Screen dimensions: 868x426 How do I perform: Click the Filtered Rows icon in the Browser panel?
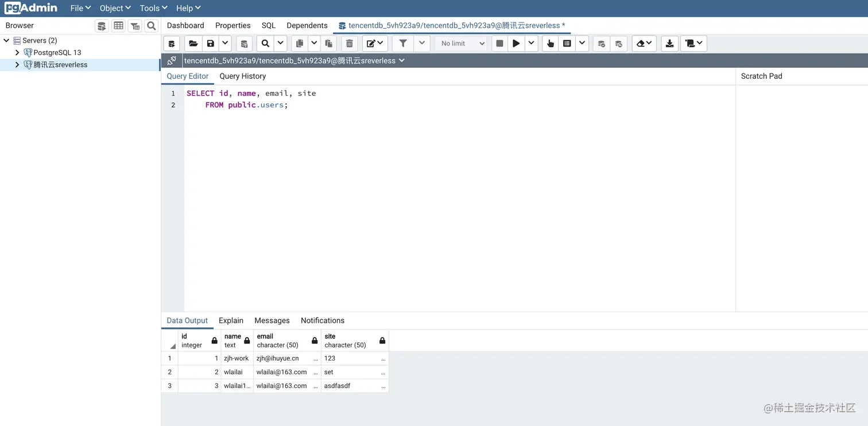click(135, 26)
